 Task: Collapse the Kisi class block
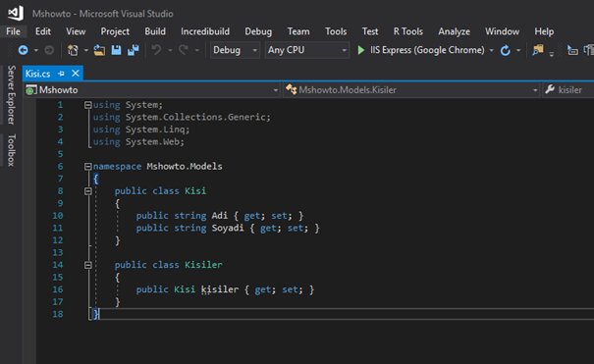[88, 191]
